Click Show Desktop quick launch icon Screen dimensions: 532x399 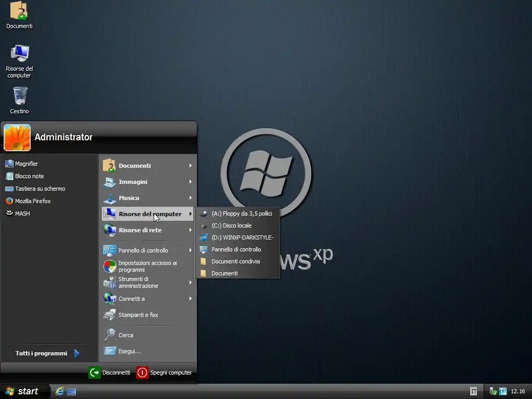[72, 392]
